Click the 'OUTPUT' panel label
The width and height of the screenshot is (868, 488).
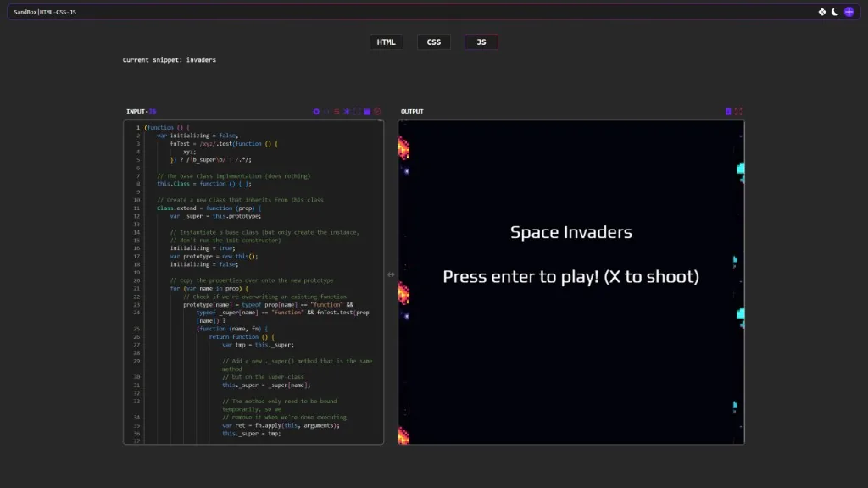[412, 111]
